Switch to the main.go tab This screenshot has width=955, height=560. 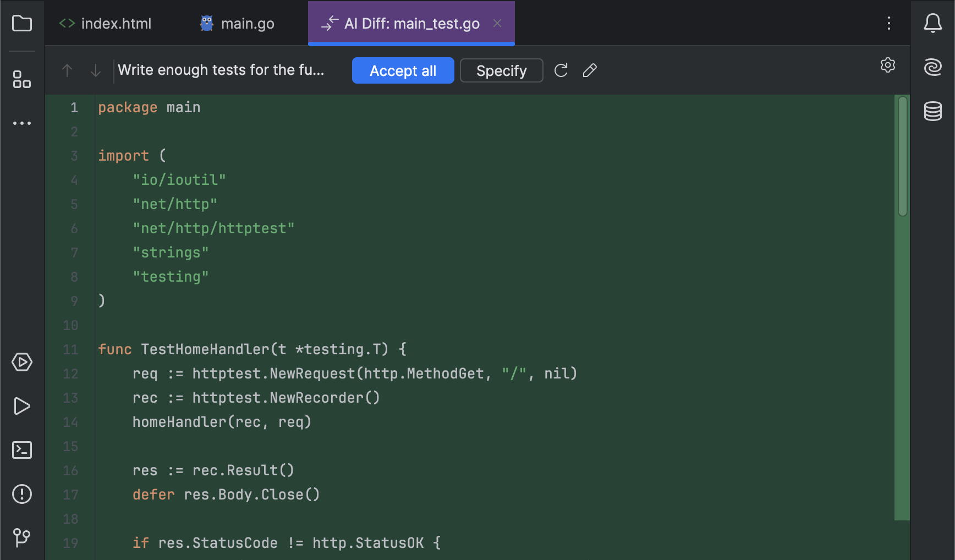click(235, 23)
